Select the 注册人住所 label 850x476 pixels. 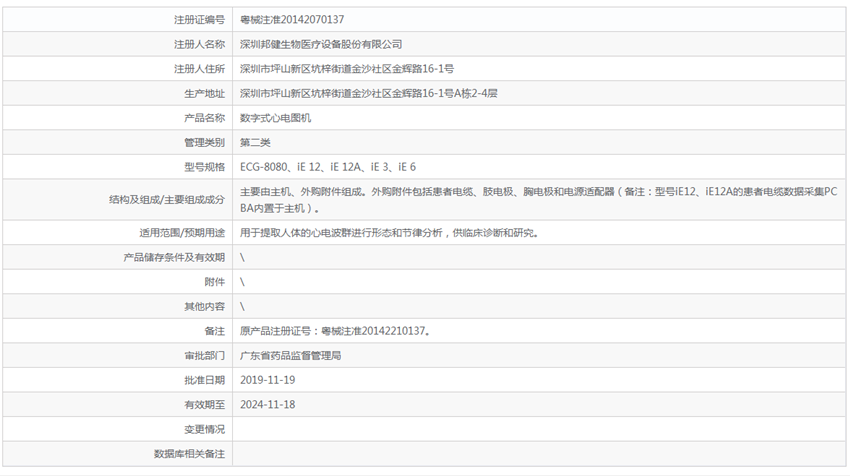point(199,69)
